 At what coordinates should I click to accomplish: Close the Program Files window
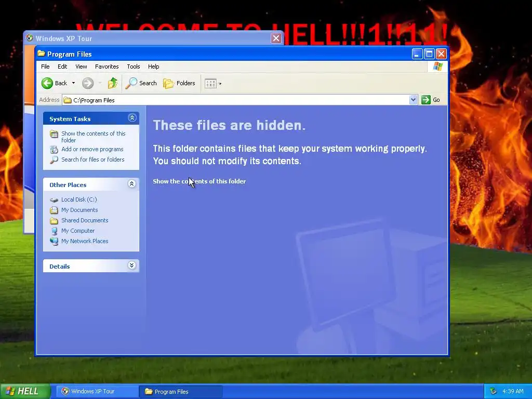click(x=441, y=54)
